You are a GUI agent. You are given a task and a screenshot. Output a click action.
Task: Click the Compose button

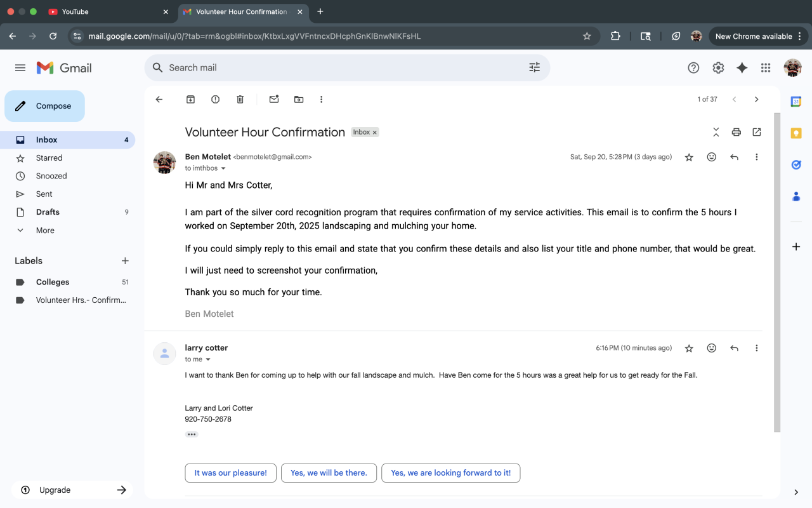point(44,106)
